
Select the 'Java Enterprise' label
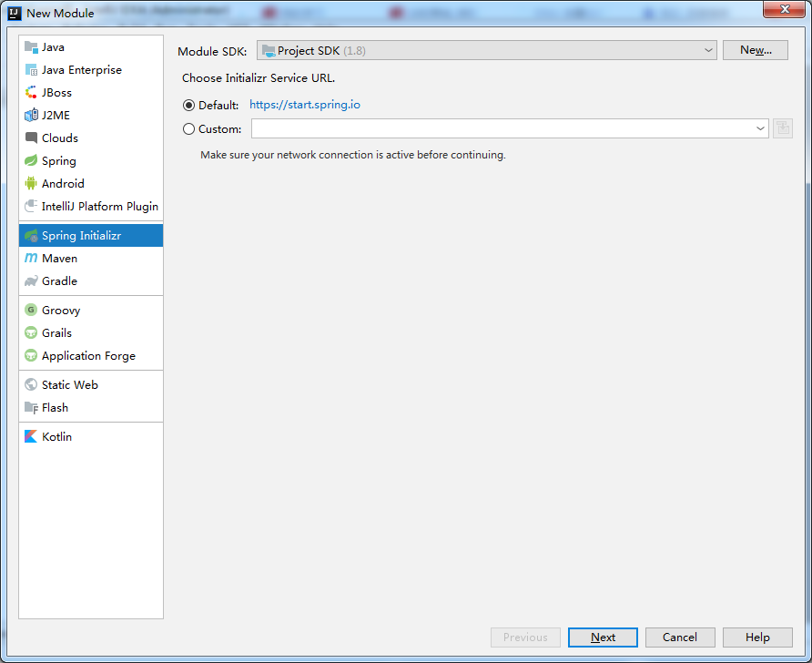82,70
